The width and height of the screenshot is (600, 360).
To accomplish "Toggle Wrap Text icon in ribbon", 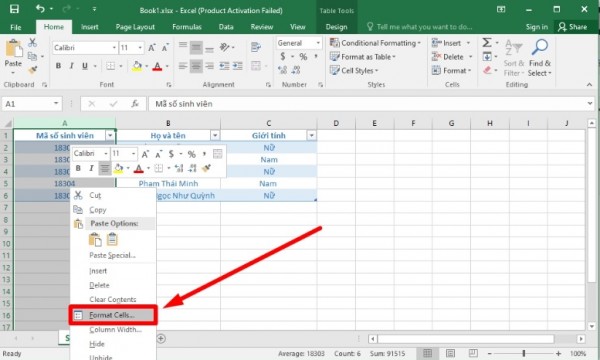I will pos(256,47).
